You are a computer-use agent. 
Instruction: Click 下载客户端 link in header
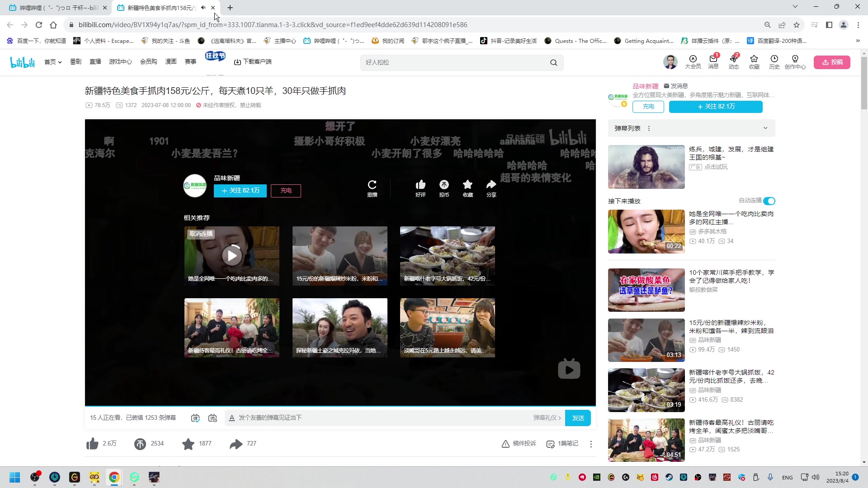pyautogui.click(x=253, y=62)
